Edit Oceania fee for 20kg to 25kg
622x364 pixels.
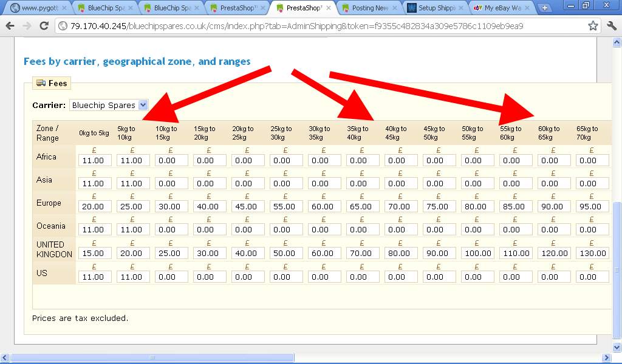tap(248, 229)
